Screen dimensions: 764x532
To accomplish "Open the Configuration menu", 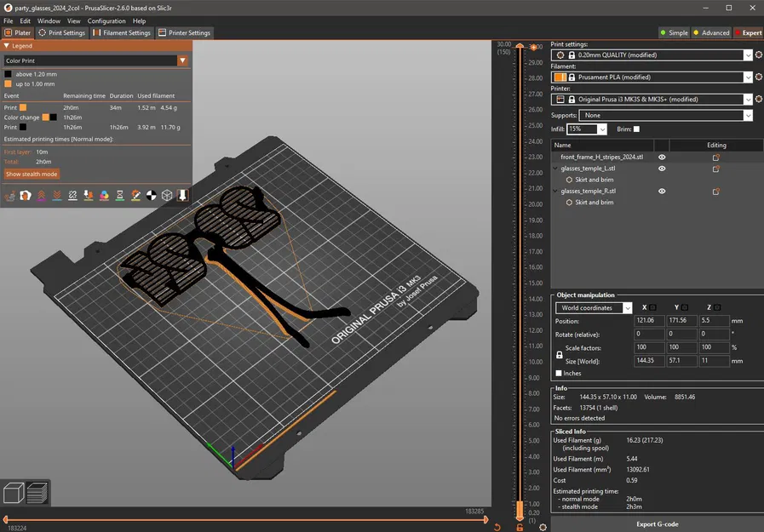I will coord(106,20).
